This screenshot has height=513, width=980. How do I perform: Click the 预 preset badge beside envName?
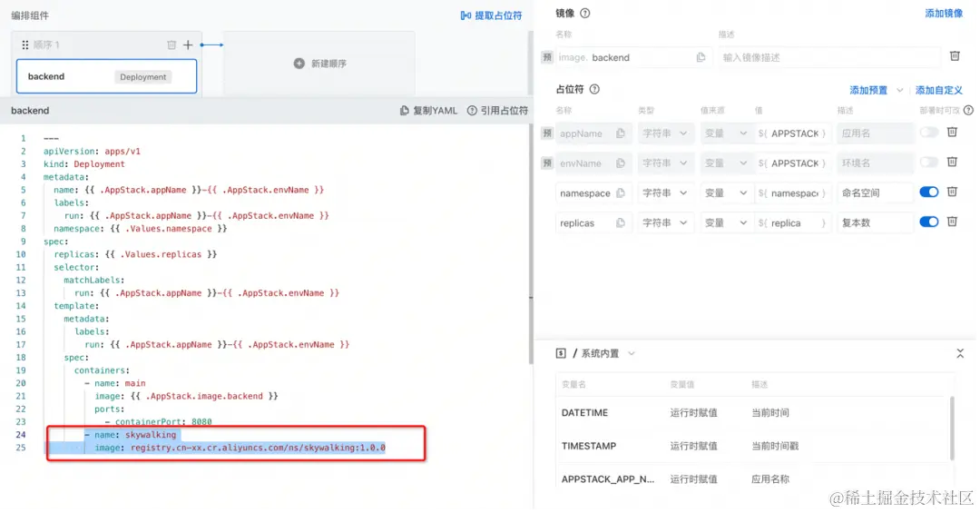coord(547,163)
